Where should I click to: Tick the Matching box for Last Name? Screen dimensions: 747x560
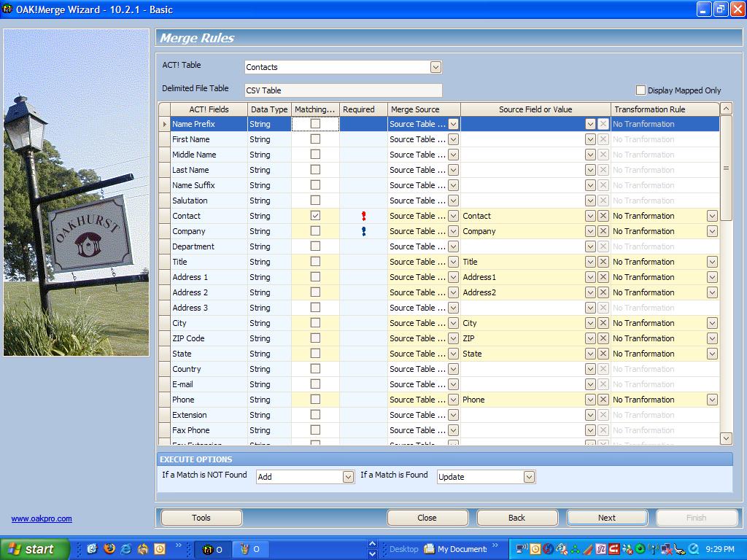[315, 169]
